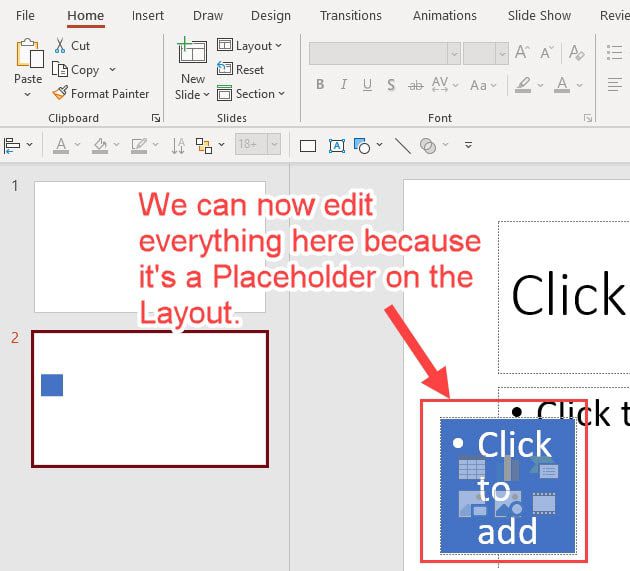
Task: Click the Copy icon
Action: pyautogui.click(x=60, y=70)
